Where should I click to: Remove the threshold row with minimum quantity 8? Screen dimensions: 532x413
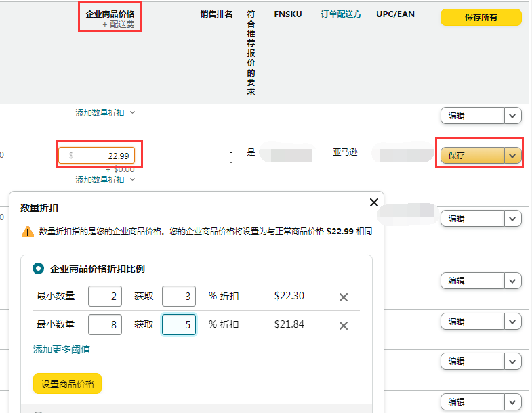click(344, 326)
